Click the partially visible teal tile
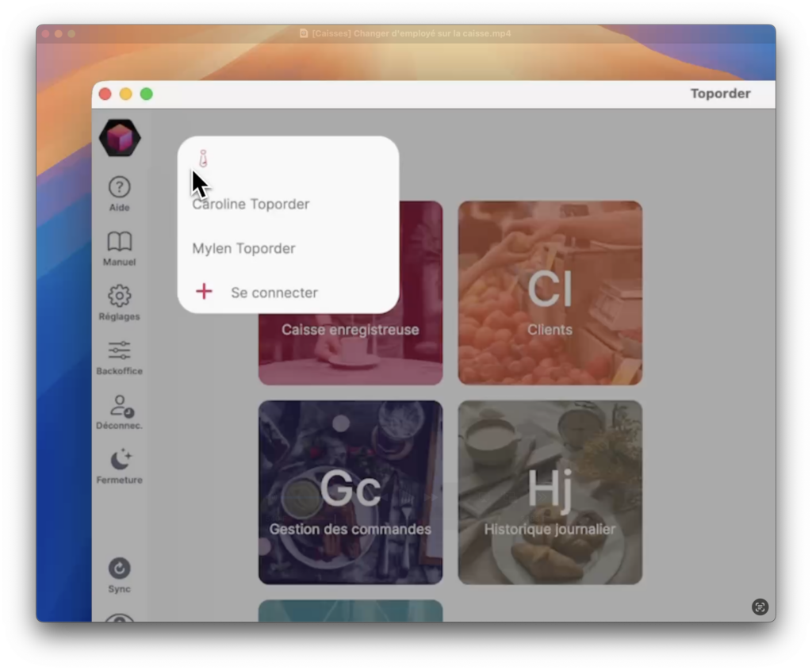Screen dimensions: 812x670 point(350,611)
